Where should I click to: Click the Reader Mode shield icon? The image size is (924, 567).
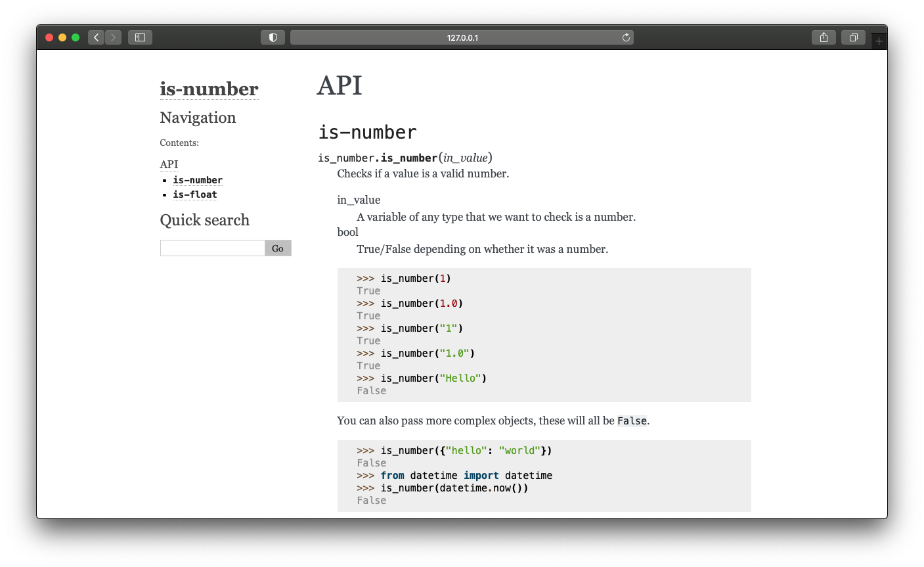pos(273,37)
